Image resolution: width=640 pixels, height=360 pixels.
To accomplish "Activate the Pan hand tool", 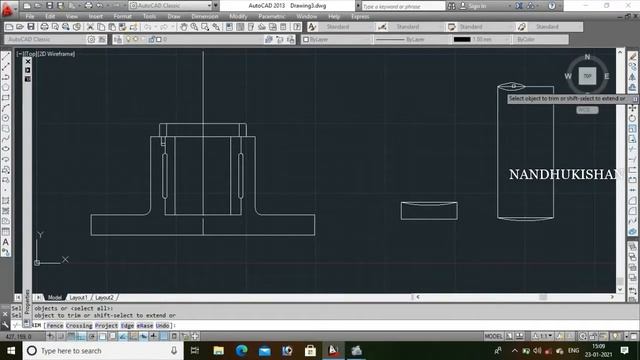I will coord(184,27).
